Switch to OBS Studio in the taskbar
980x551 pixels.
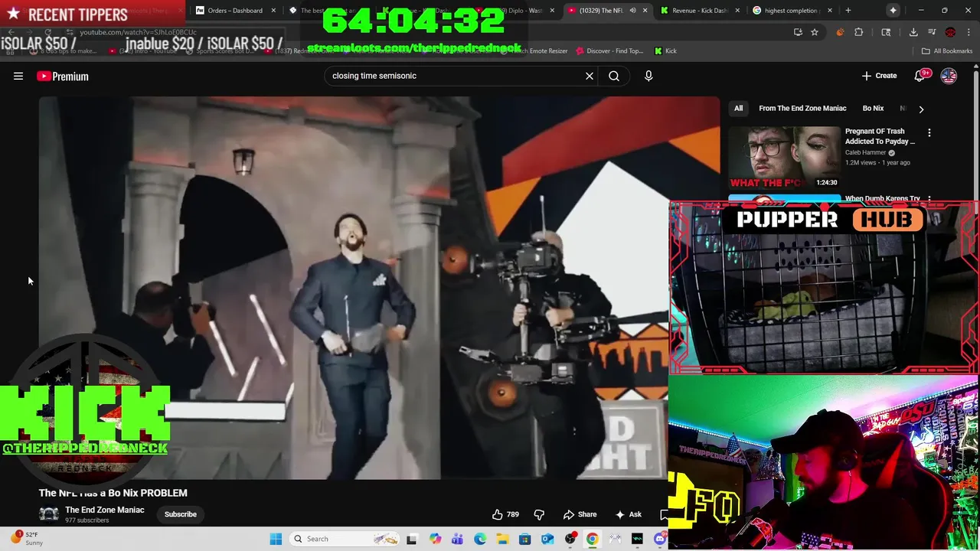570,539
